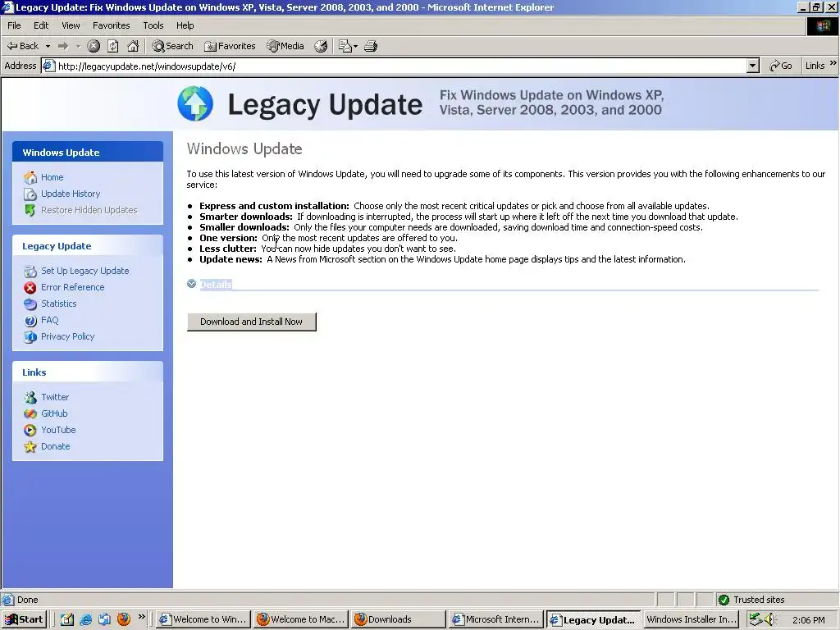Open the Windows Start menu
The height and width of the screenshot is (630, 840).
24,619
